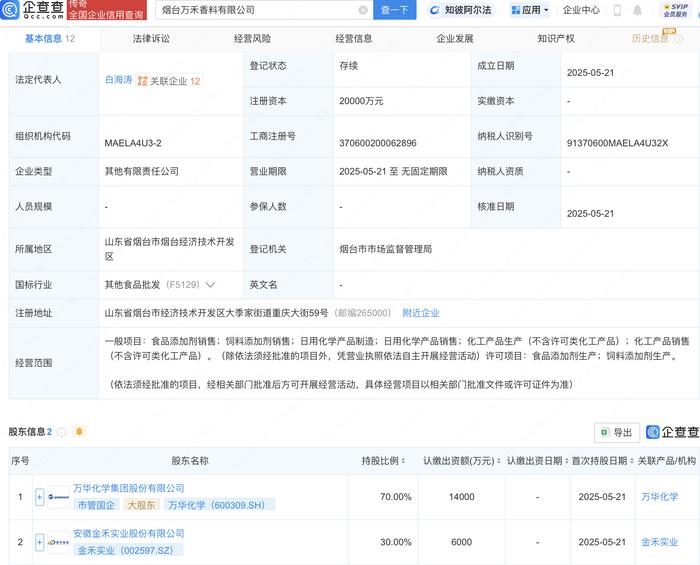Image resolution: width=700 pixels, height=565 pixels.
Task: Click tax ID 91370600MAELA4U32X
Action: click(x=617, y=143)
